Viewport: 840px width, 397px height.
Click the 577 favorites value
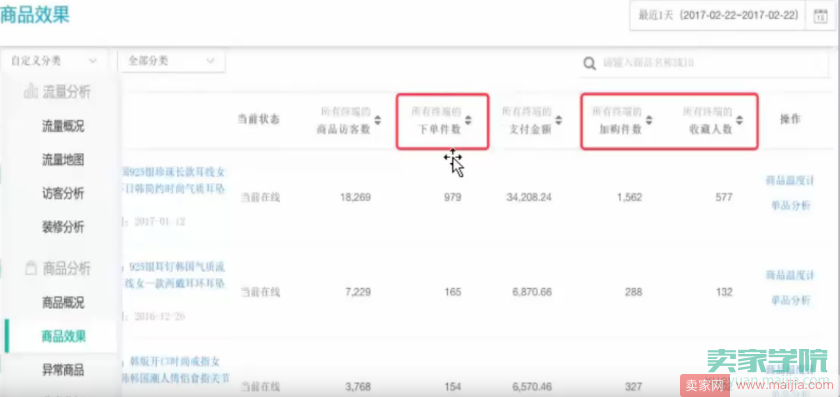click(x=724, y=197)
